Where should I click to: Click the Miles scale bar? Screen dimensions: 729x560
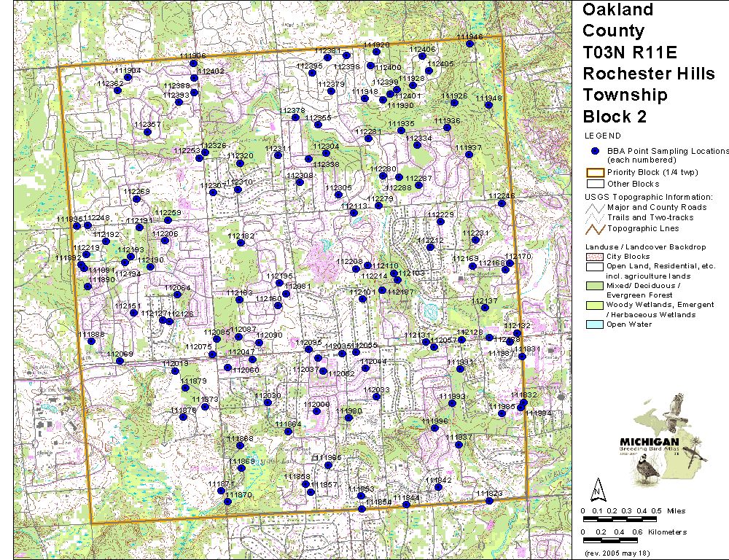click(611, 518)
